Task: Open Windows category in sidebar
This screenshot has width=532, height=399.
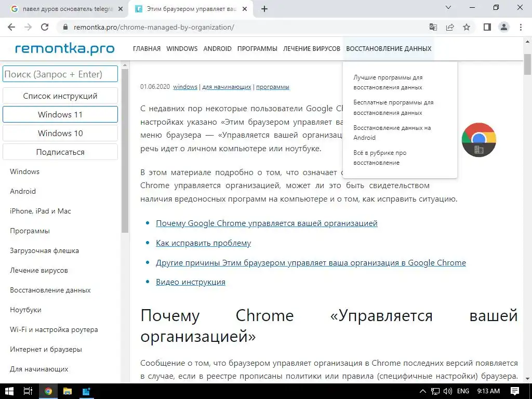Action: point(24,171)
